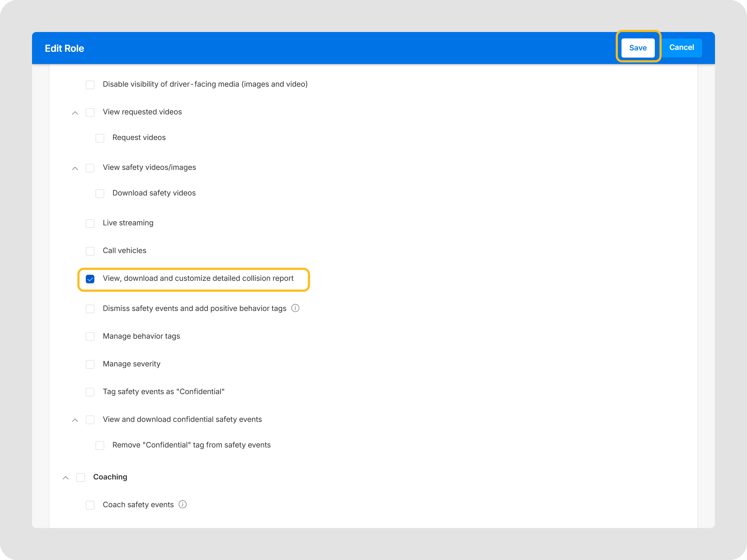This screenshot has width=747, height=560.
Task: Collapse View and download confidential safety events
Action: (x=75, y=420)
